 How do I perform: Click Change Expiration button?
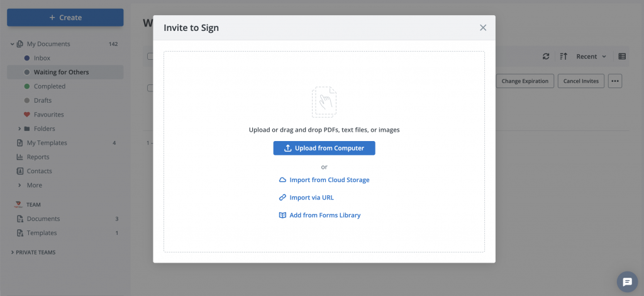525,81
